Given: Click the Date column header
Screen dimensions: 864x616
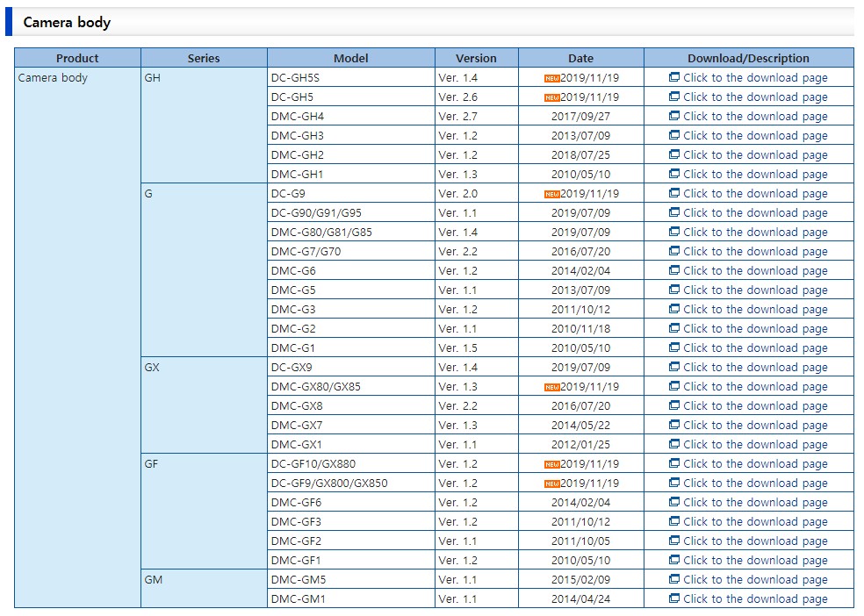Looking at the screenshot, I should (580, 58).
